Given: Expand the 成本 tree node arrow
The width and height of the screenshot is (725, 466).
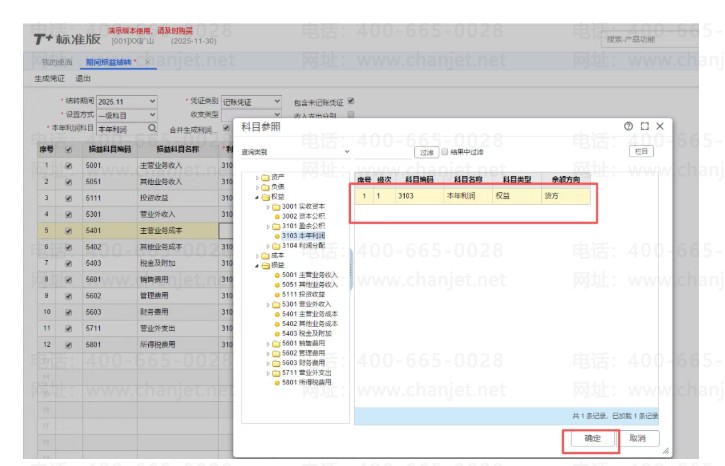Looking at the screenshot, I should coord(257,256).
